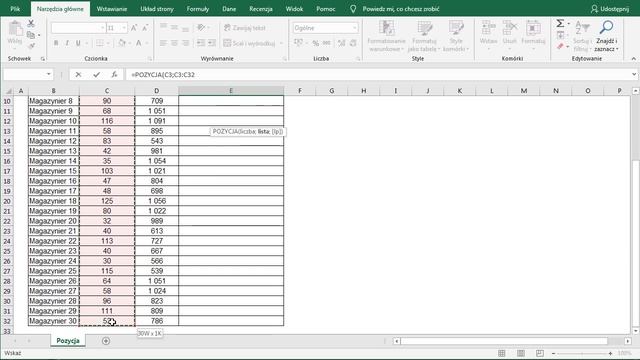Open the font size dropdown
The image size is (640, 360).
click(x=124, y=28)
